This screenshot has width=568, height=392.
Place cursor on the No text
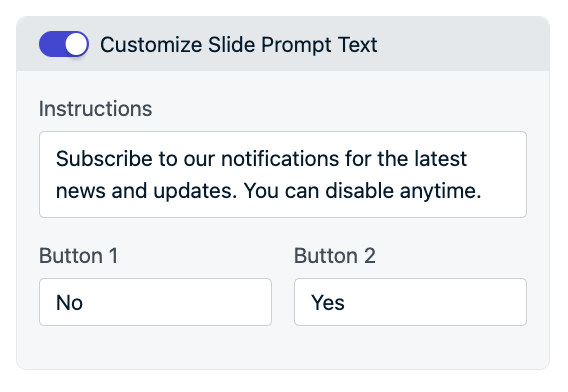click(70, 303)
